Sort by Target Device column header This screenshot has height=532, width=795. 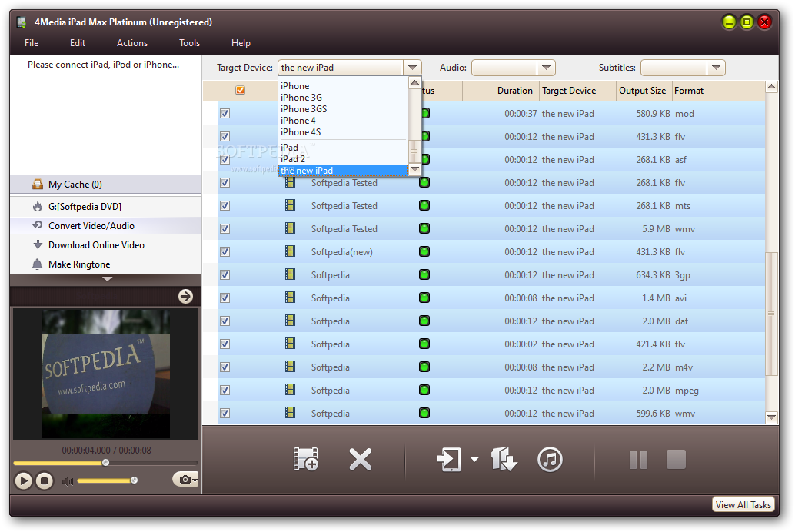click(x=578, y=90)
